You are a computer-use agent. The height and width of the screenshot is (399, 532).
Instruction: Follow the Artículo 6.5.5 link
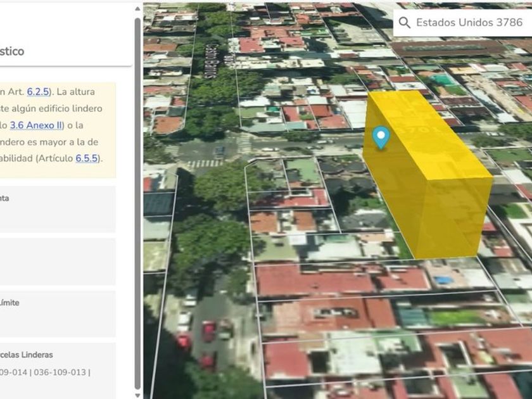point(86,158)
